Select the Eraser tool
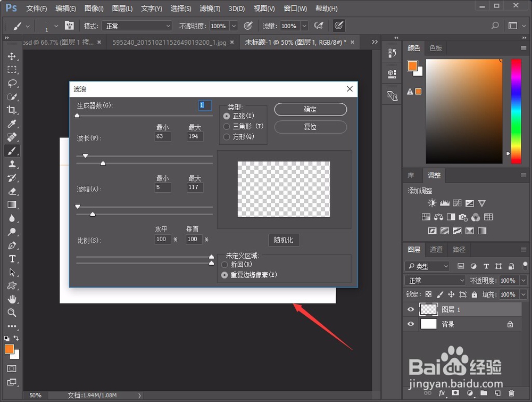This screenshot has width=532, height=402. click(12, 191)
